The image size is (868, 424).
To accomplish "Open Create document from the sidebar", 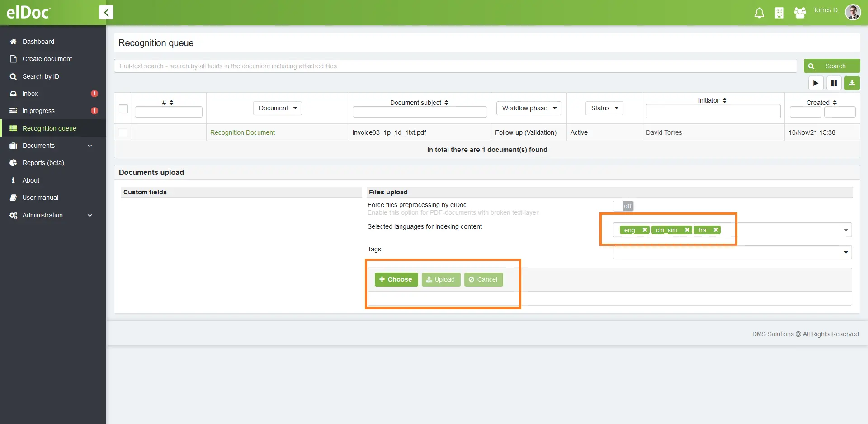I will point(47,59).
